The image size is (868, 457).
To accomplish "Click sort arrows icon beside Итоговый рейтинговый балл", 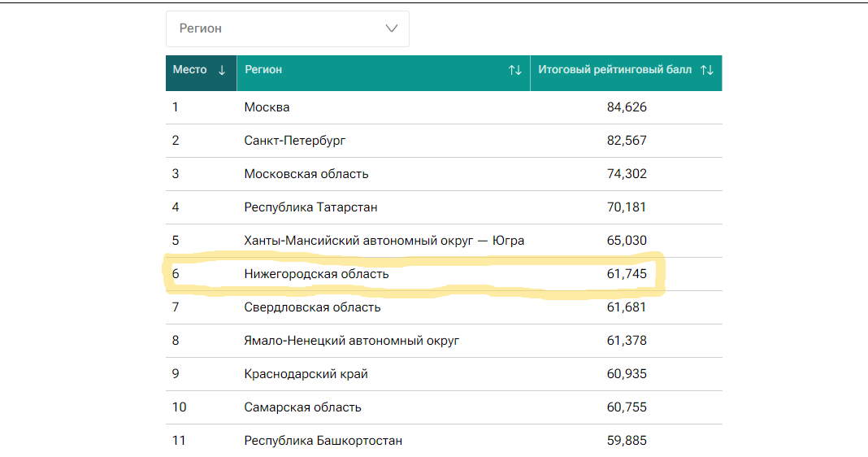I will tap(706, 71).
